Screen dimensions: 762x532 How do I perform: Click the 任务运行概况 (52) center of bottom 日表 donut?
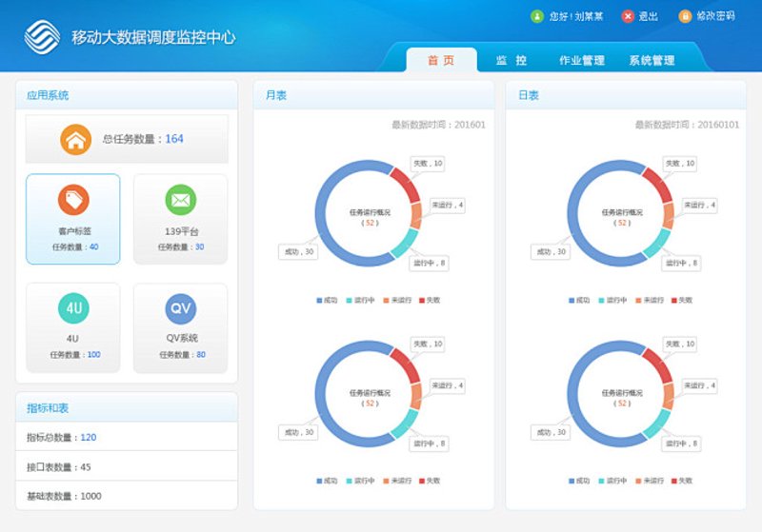[x=622, y=398]
